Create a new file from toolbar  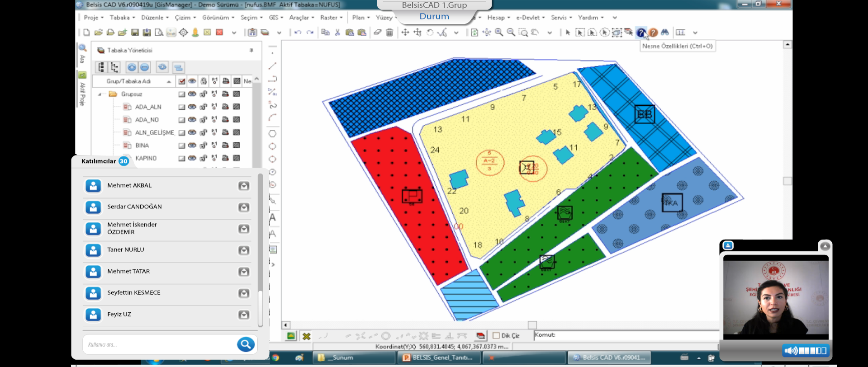tap(86, 33)
